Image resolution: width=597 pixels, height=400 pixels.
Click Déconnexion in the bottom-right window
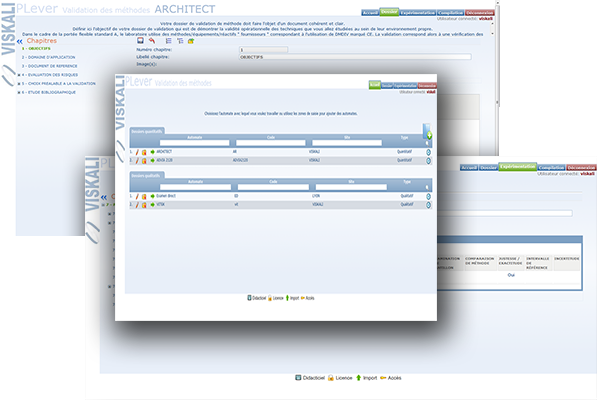click(581, 168)
